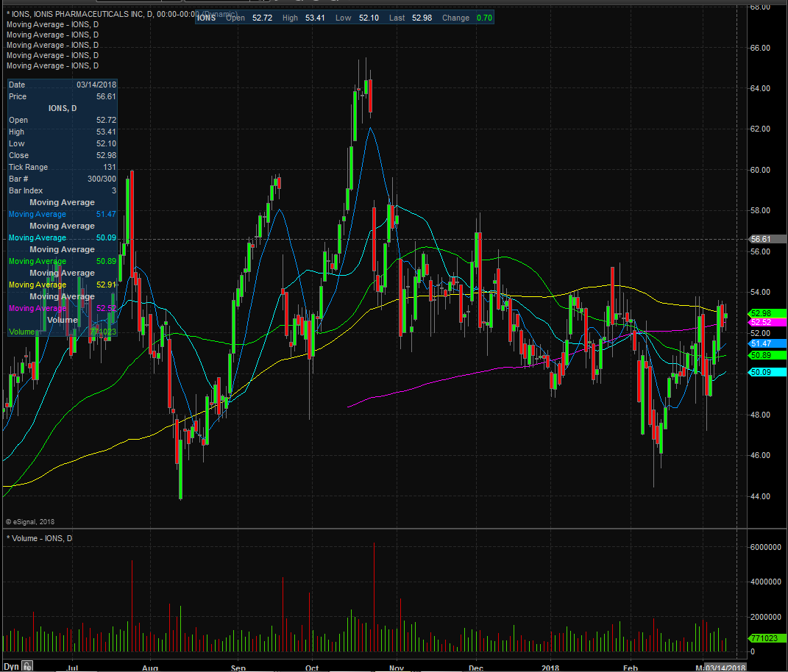Viewport: 788px width, 672px height.
Task: Click the time-lock icon beside Dyn
Action: 27,666
